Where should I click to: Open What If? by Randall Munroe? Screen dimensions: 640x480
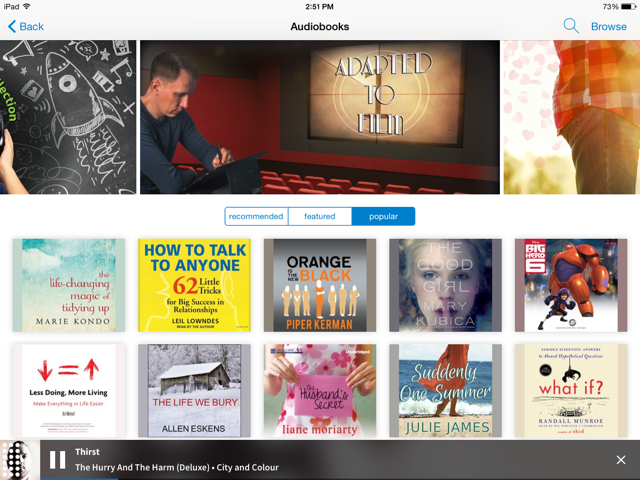(571, 391)
